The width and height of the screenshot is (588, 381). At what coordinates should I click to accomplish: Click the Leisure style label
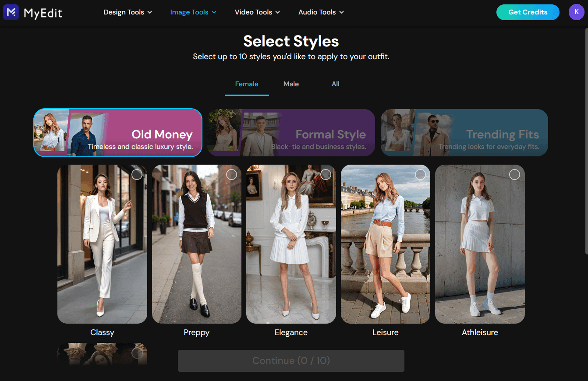(x=386, y=332)
